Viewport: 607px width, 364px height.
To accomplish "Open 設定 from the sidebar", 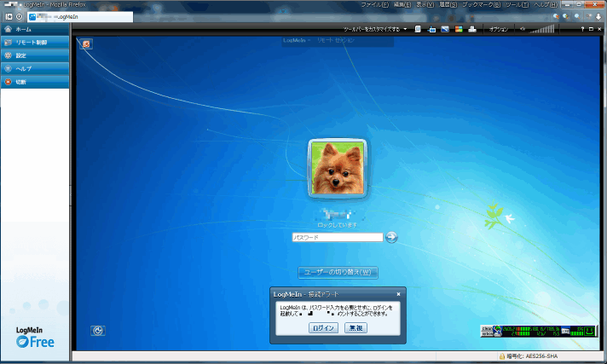I will [x=35, y=55].
